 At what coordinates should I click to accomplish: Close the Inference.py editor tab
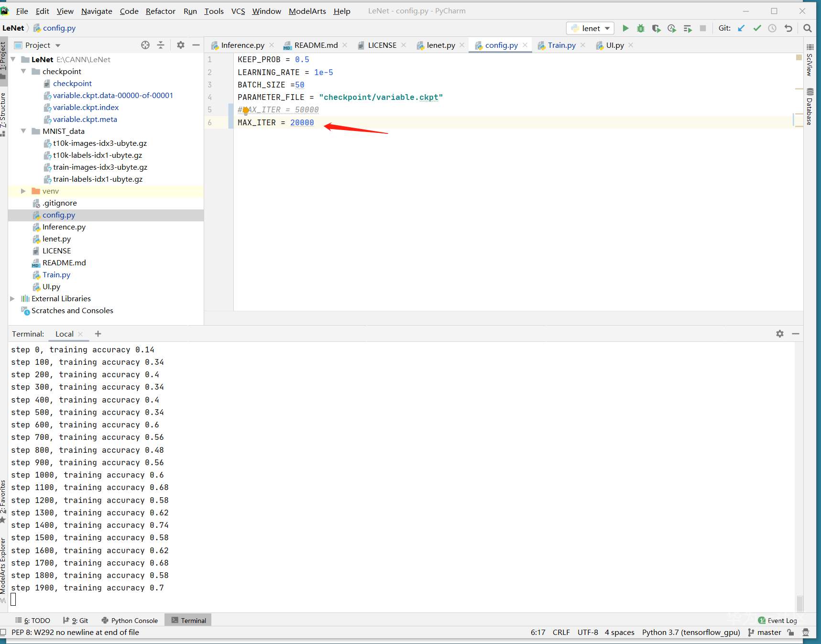click(272, 45)
